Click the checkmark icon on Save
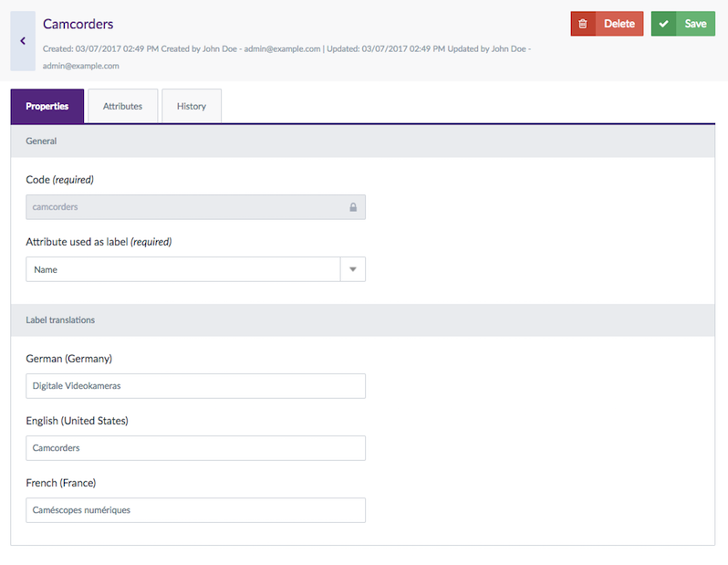Image resolution: width=728 pixels, height=565 pixels. (663, 24)
